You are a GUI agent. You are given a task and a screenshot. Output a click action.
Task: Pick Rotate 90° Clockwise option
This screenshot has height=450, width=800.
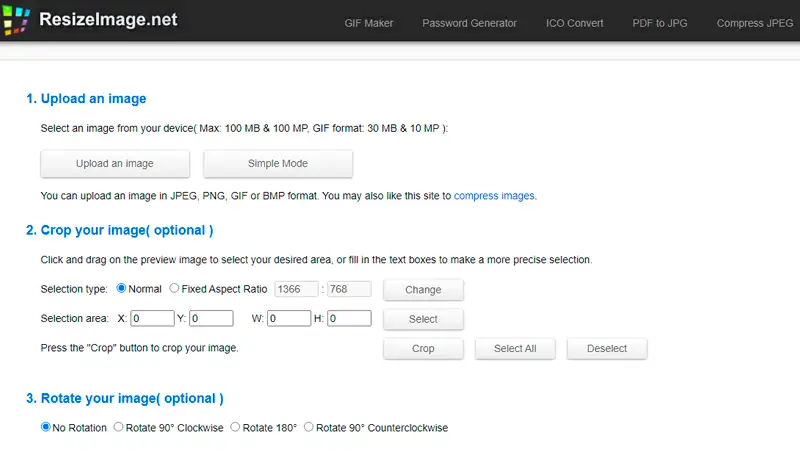[118, 427]
